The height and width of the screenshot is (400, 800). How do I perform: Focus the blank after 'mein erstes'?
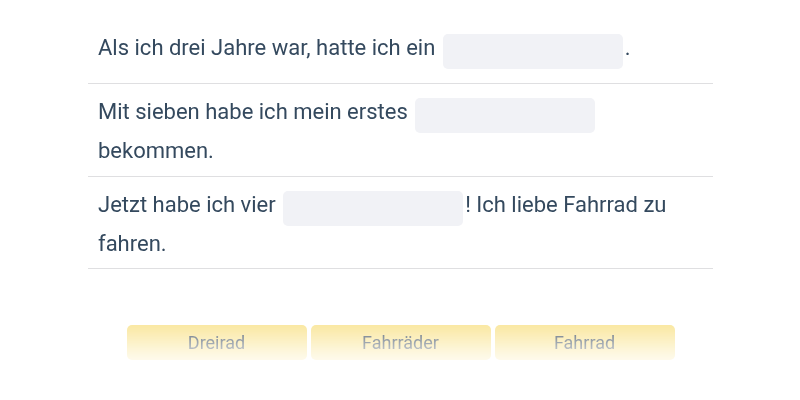505,115
